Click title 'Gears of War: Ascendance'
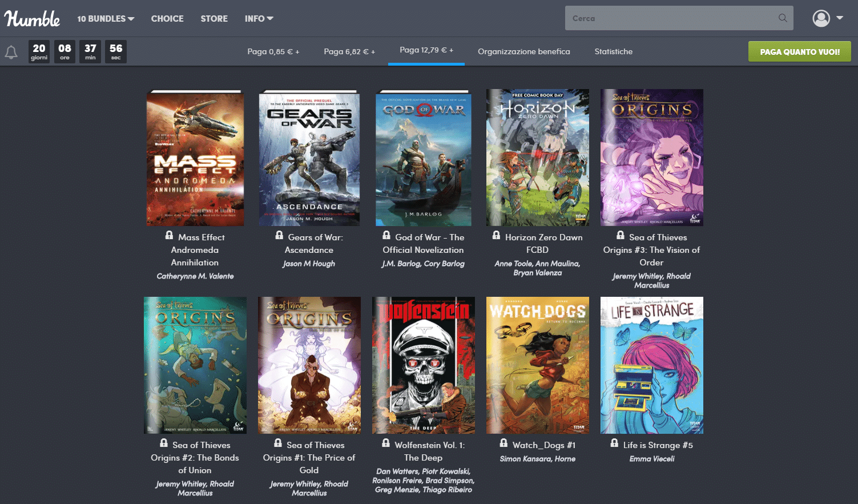 coord(309,244)
